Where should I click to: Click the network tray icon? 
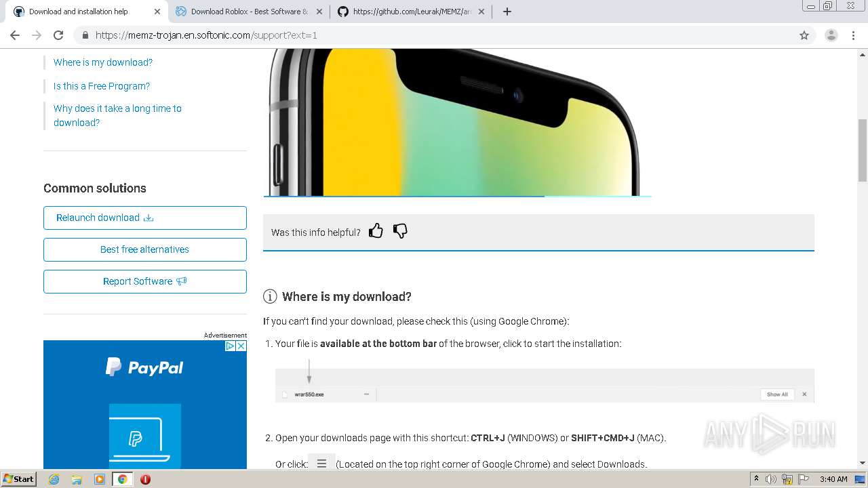787,479
